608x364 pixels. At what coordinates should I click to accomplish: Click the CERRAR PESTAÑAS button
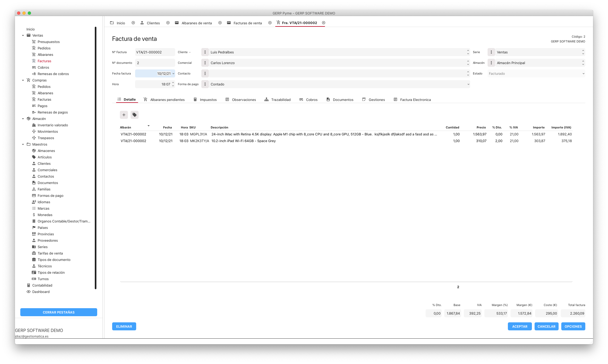coord(59,312)
